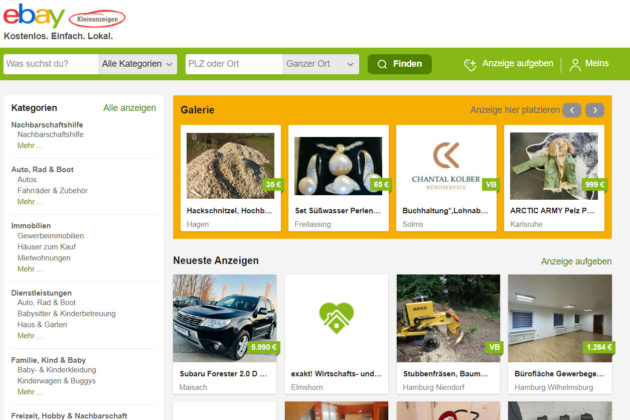
Task: Open the Alle Kategorien dropdown
Action: click(138, 64)
